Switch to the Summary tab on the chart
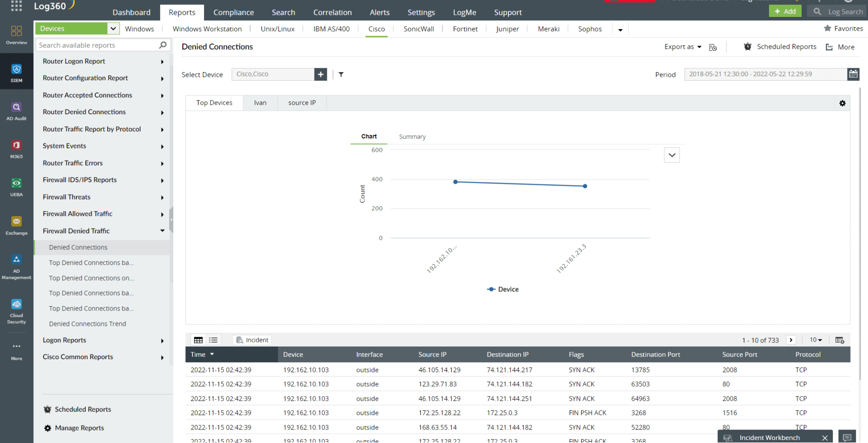 pyautogui.click(x=412, y=136)
